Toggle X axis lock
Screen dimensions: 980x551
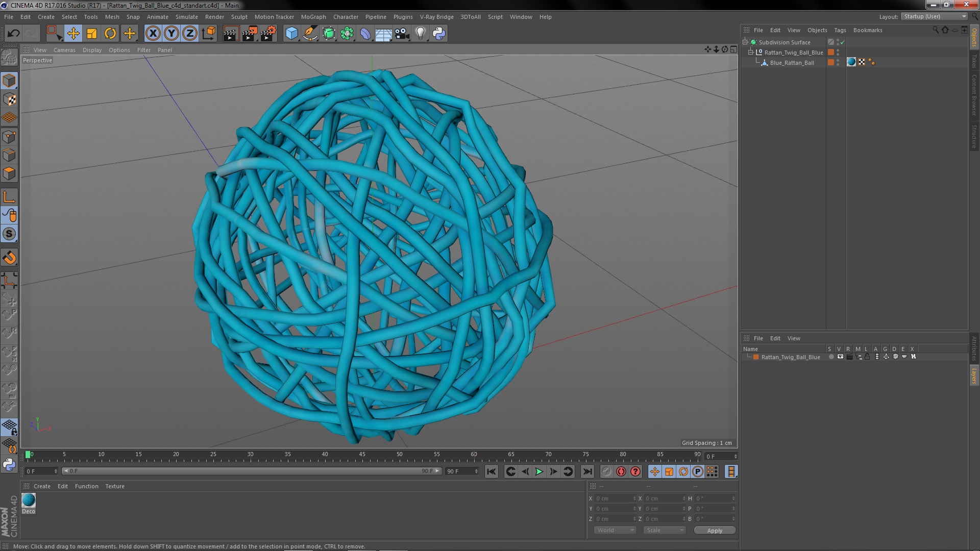pyautogui.click(x=153, y=34)
